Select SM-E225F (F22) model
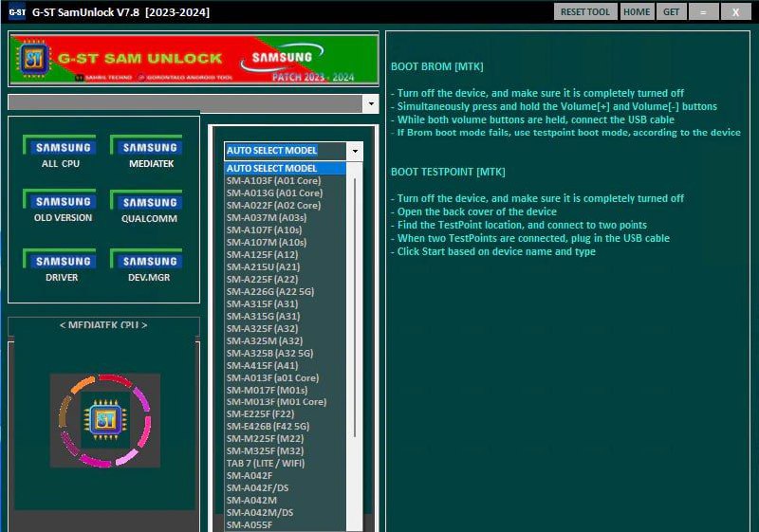The width and height of the screenshot is (759, 532). click(286, 414)
